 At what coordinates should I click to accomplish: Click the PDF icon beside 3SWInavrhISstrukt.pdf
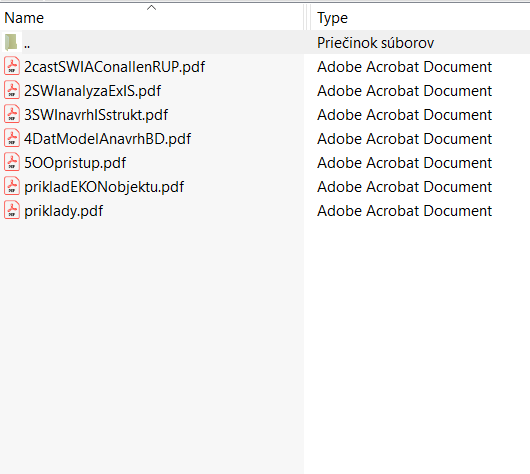click(x=12, y=114)
